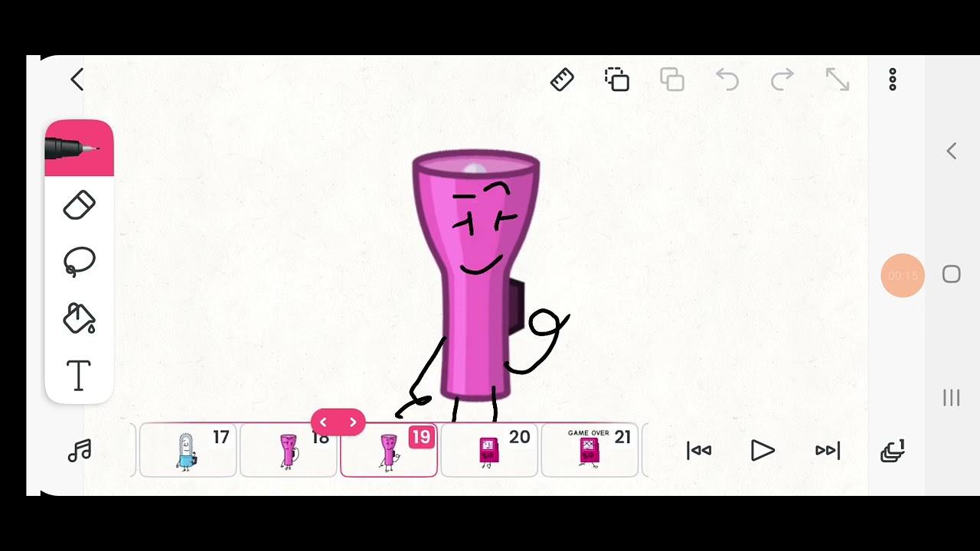Screen dimensions: 980x551
Task: Tap the Android home square button
Action: tap(952, 275)
